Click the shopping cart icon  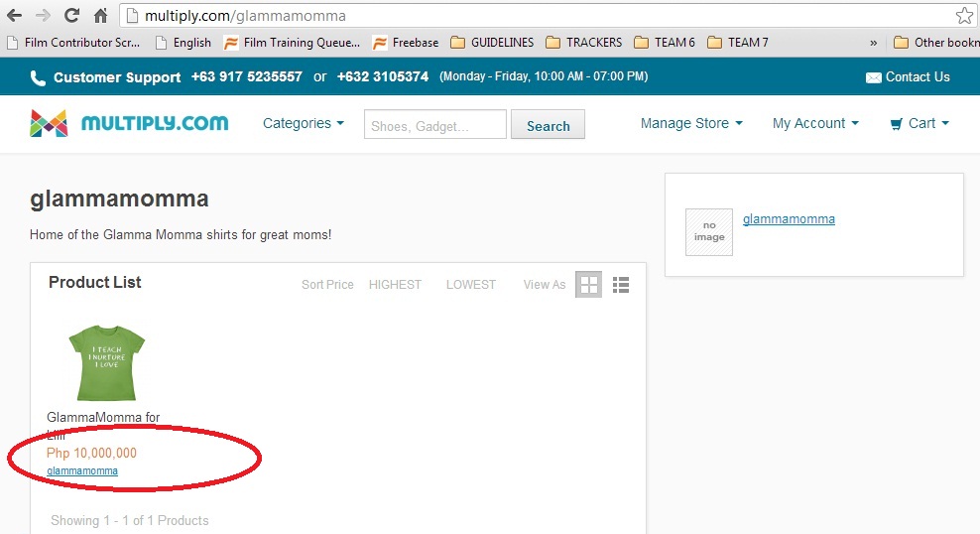(897, 124)
